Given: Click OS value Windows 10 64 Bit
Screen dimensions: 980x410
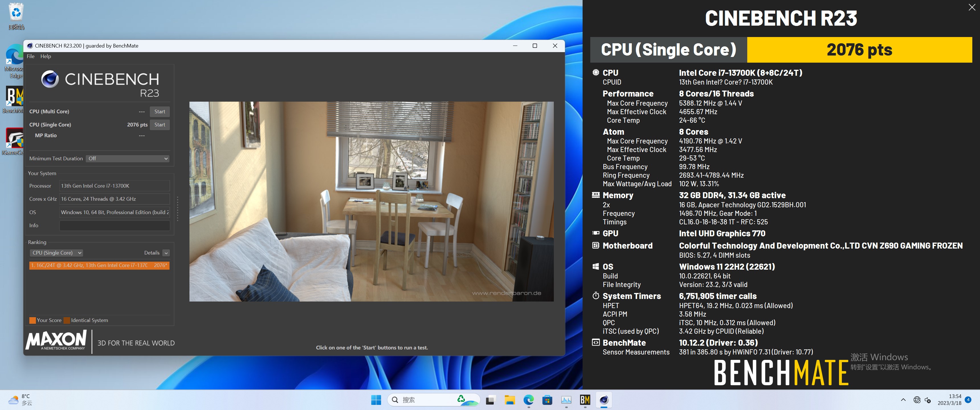Looking at the screenshot, I should click(x=115, y=212).
